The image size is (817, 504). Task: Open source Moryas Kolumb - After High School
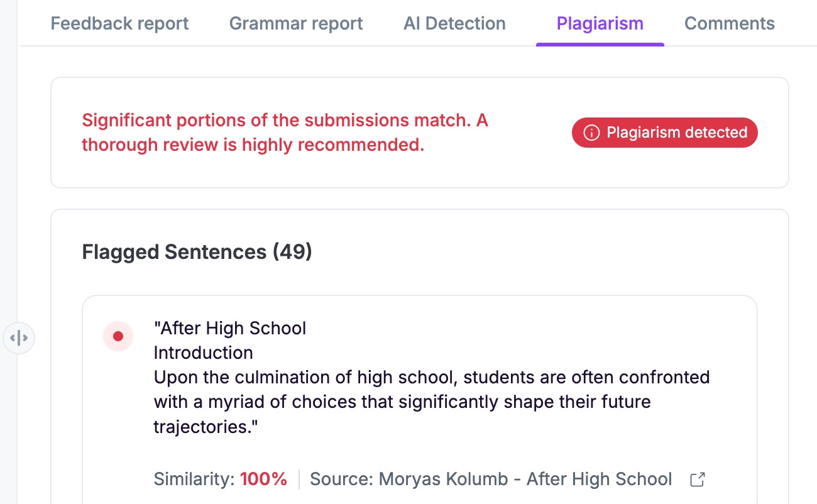(491, 479)
